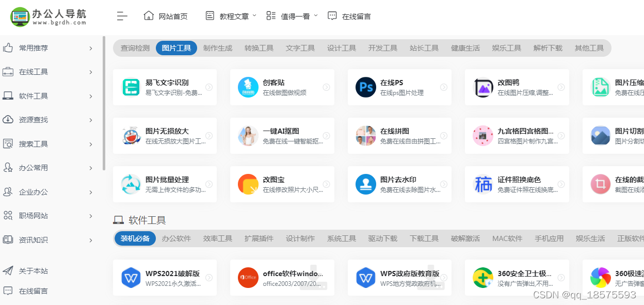This screenshot has height=305, width=644.
Task: Click the 360极速 browser icon
Action: pos(601,278)
